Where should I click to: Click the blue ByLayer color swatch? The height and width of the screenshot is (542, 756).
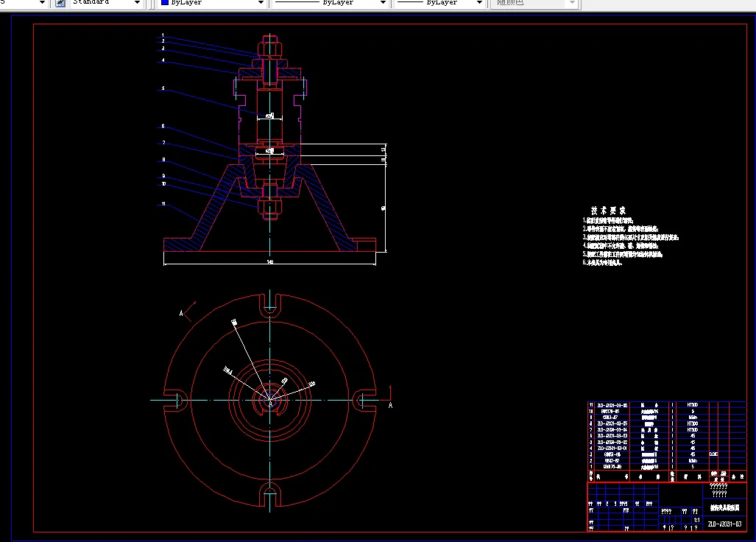click(x=165, y=2)
